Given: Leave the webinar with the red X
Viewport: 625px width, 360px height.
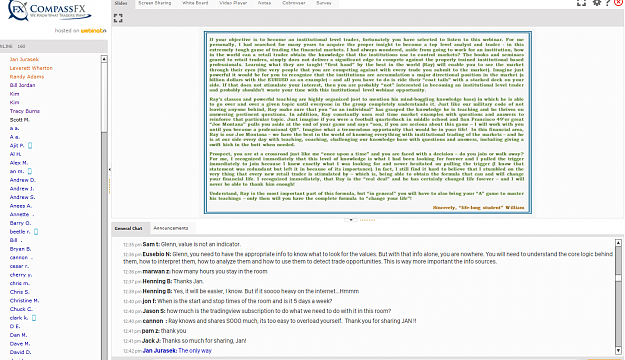Looking at the screenshot, I should [x=619, y=2].
